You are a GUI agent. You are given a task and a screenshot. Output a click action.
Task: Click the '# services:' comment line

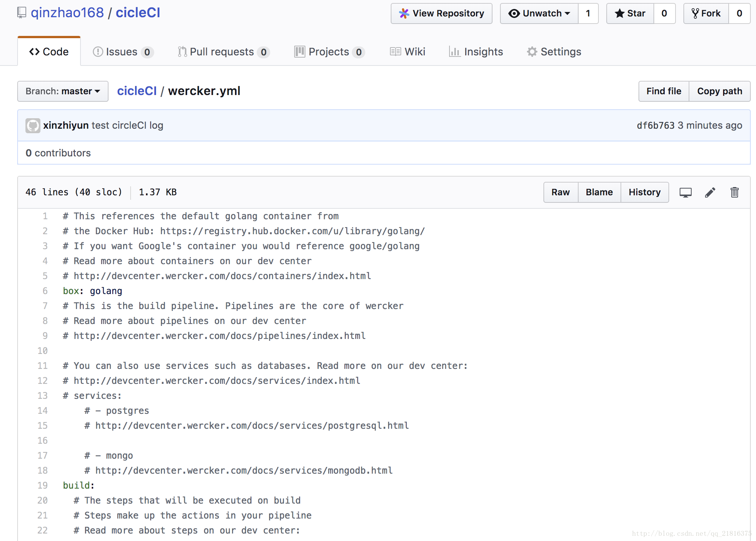[92, 396]
